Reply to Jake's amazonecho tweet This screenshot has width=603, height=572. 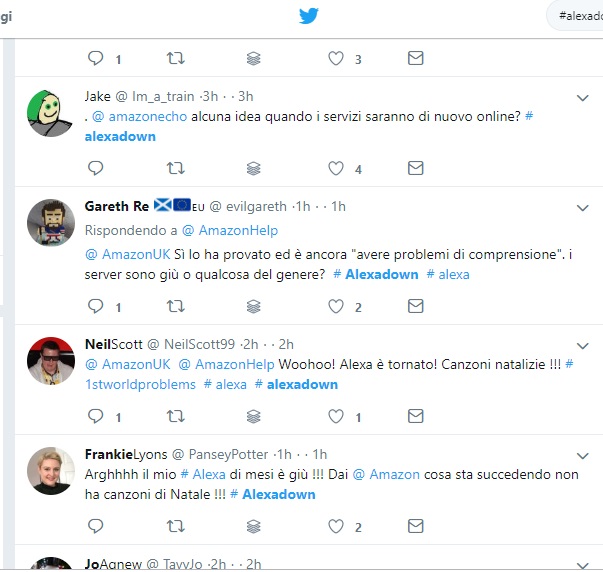[95, 168]
